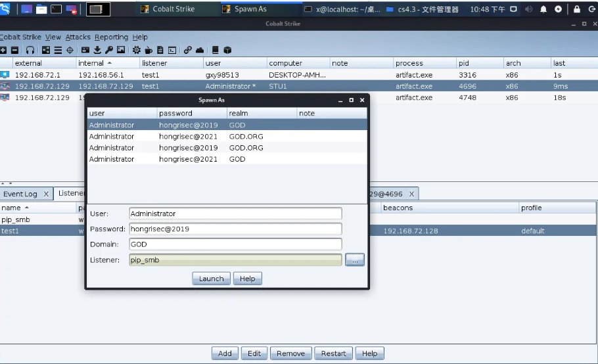Sort sessions by the process column header

click(x=425, y=63)
